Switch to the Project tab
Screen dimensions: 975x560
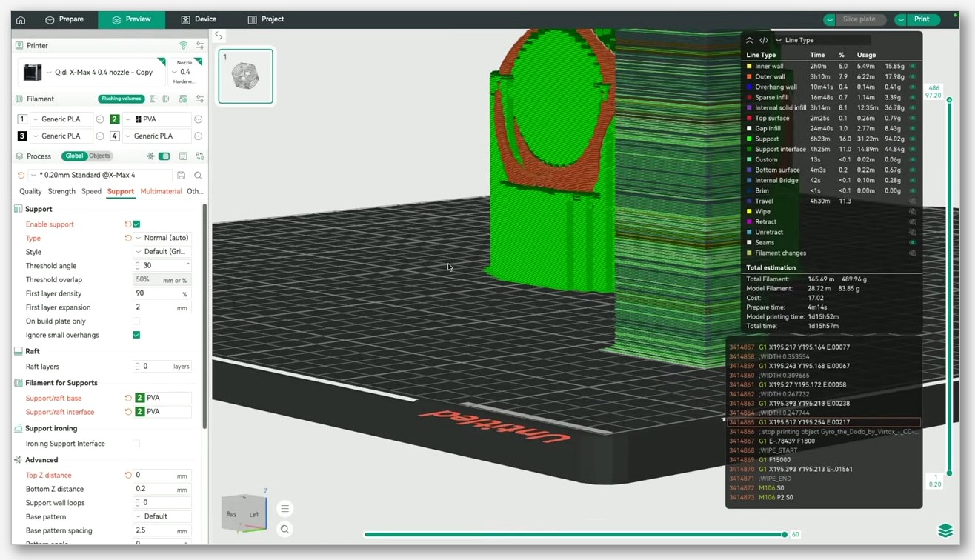(266, 19)
